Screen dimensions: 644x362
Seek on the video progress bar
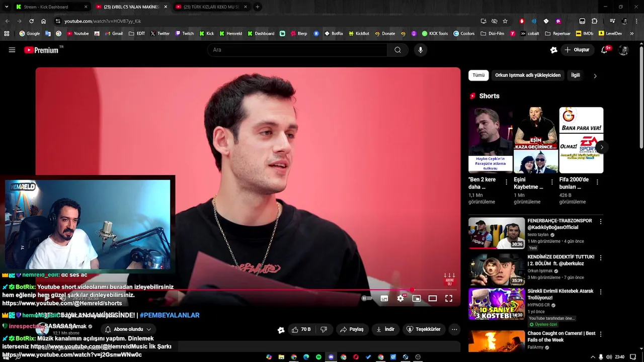pyautogui.click(x=248, y=290)
